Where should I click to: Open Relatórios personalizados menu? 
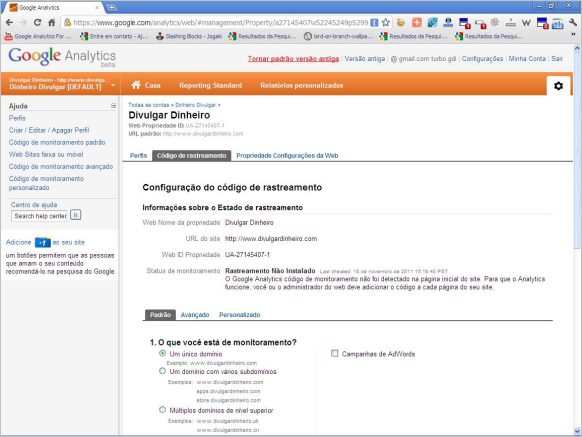pos(301,85)
